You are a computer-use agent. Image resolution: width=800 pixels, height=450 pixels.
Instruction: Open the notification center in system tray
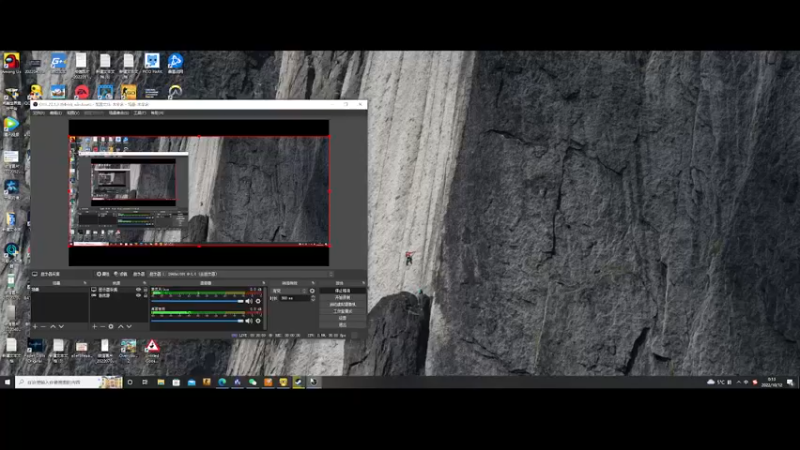pos(790,382)
